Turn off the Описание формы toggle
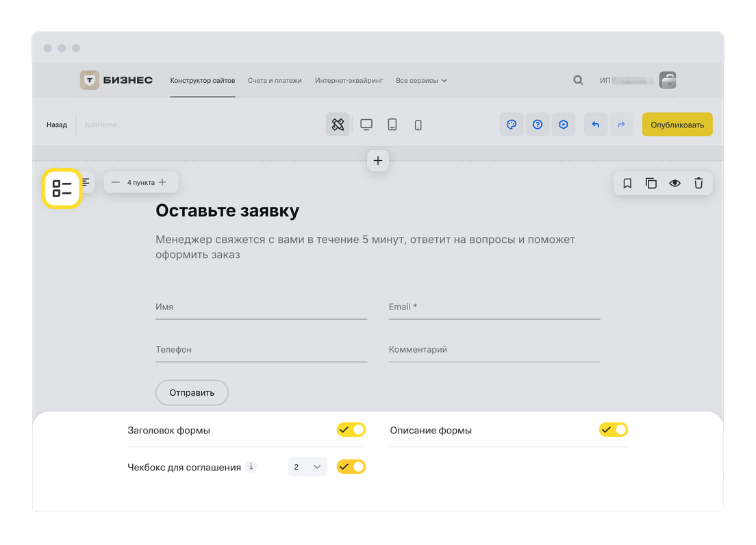The height and width of the screenshot is (545, 756). 613,430
